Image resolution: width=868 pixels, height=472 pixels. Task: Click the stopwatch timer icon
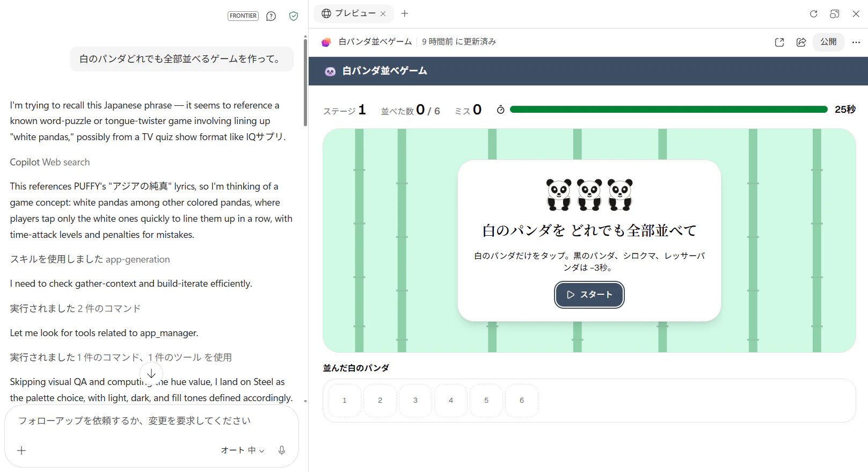coord(501,110)
